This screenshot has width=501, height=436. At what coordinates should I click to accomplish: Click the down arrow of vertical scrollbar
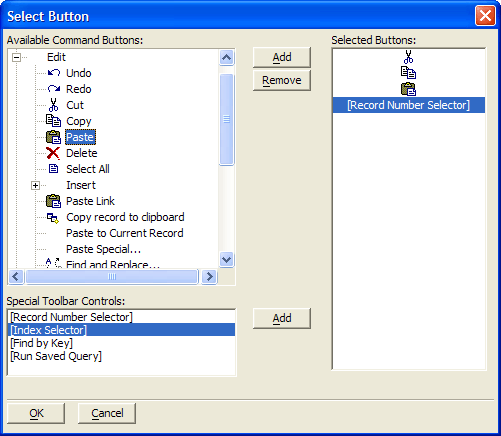click(x=227, y=259)
